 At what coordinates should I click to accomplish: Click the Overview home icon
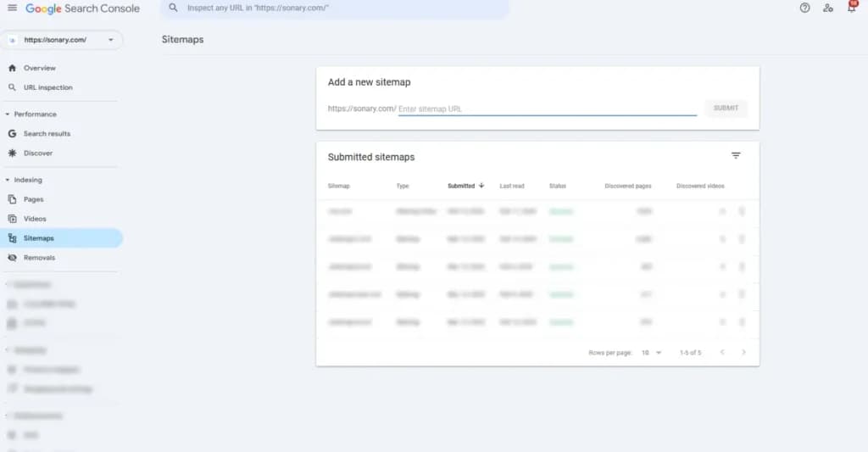[x=12, y=68]
